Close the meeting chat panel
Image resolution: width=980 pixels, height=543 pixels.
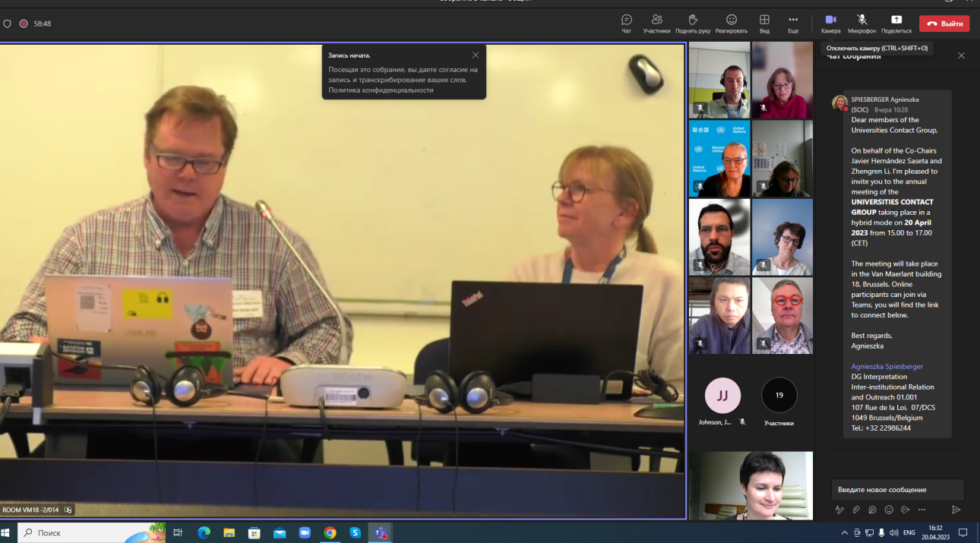961,55
